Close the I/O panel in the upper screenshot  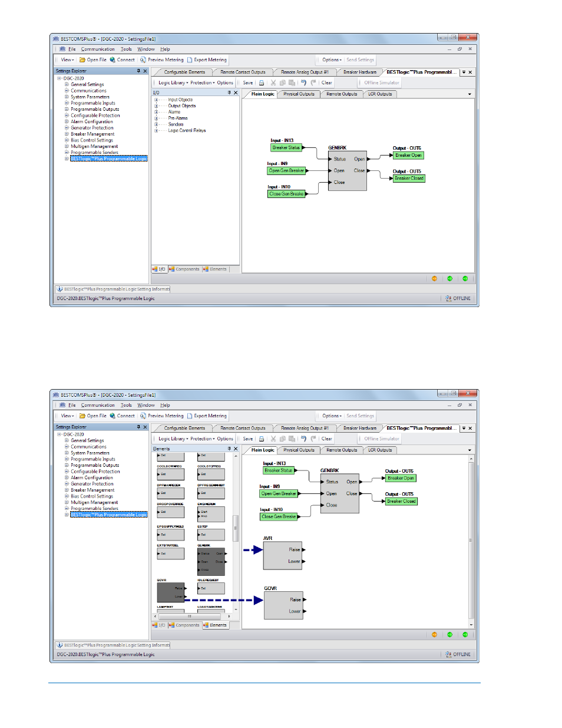236,93
